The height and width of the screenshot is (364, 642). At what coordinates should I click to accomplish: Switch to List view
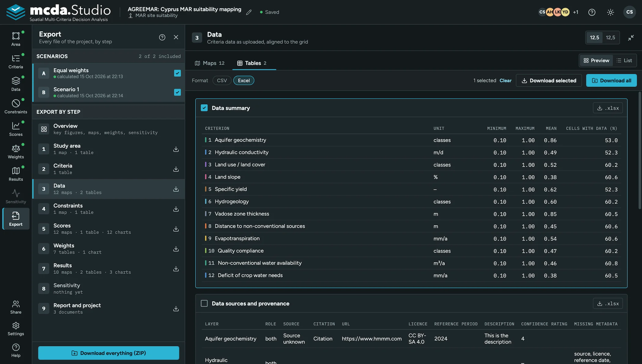click(624, 60)
